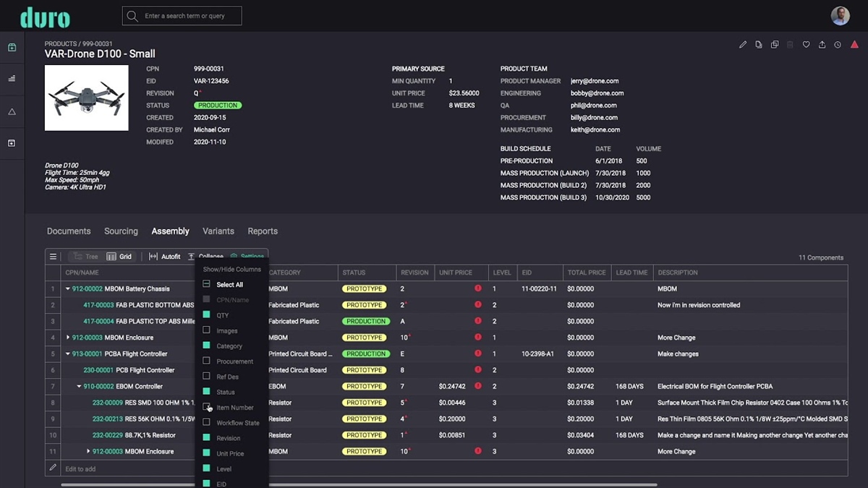Click the greyed trash delete icon in the header
The width and height of the screenshot is (868, 488).
(790, 45)
